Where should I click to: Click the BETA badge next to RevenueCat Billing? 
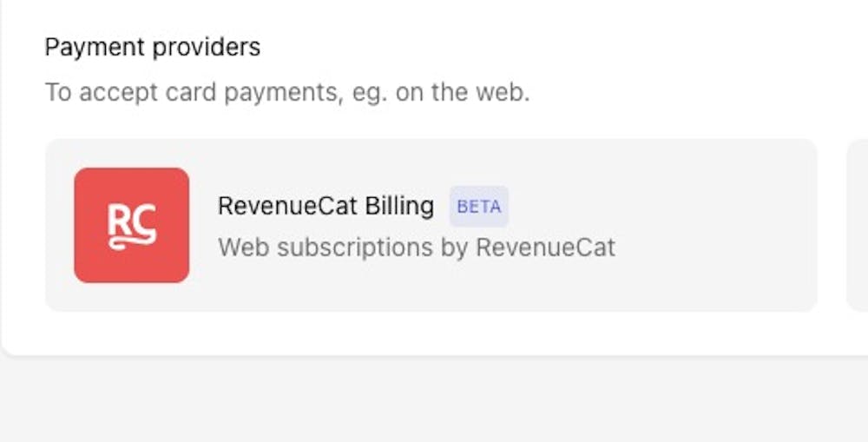click(478, 207)
